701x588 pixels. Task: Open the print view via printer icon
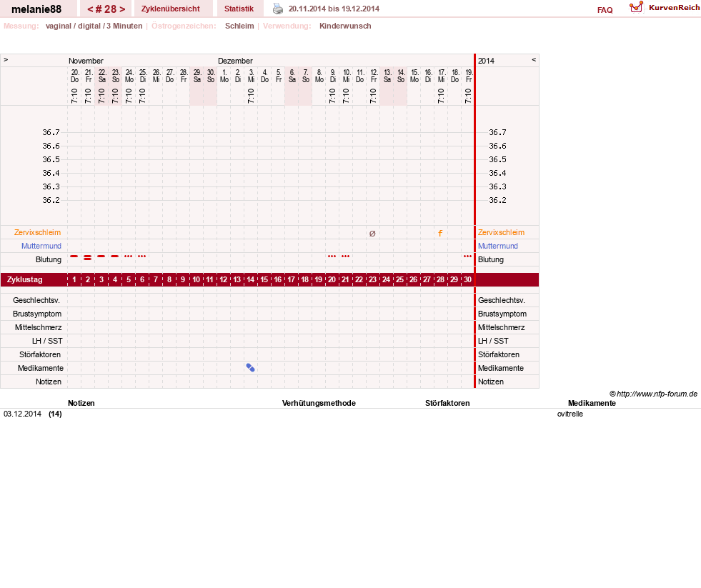pyautogui.click(x=278, y=9)
